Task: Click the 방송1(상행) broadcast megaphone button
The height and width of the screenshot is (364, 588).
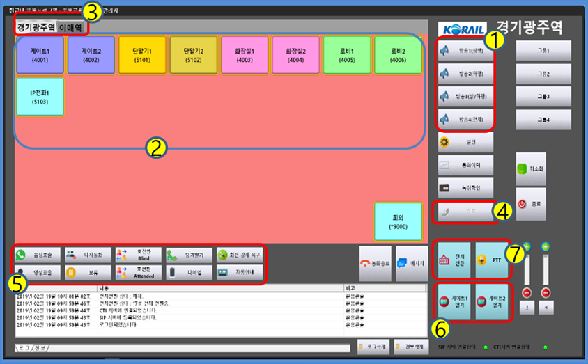Action: [465, 51]
